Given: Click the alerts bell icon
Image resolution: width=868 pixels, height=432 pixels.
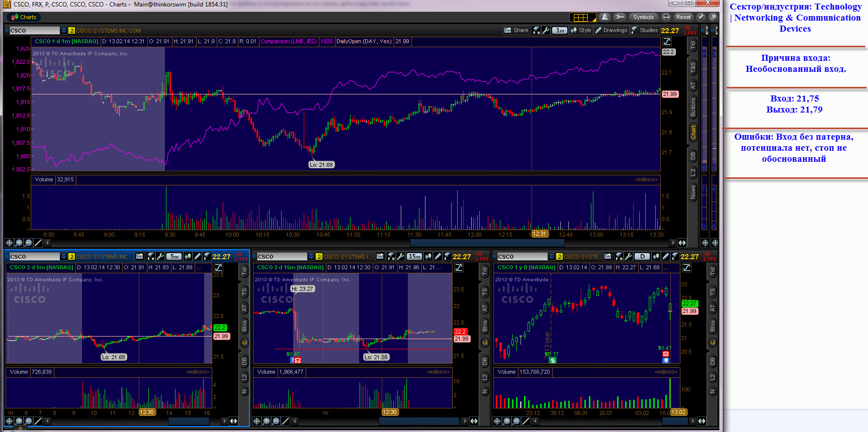Looking at the screenshot, I should (605, 17).
